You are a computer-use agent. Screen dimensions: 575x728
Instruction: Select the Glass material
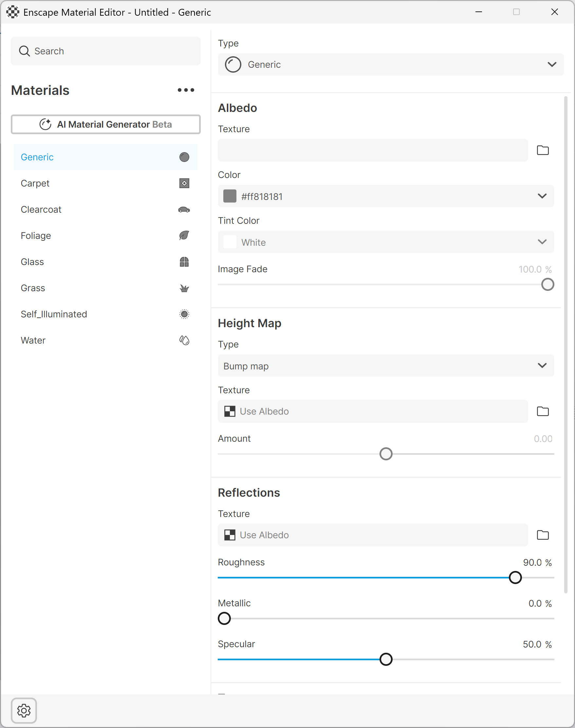pyautogui.click(x=106, y=262)
